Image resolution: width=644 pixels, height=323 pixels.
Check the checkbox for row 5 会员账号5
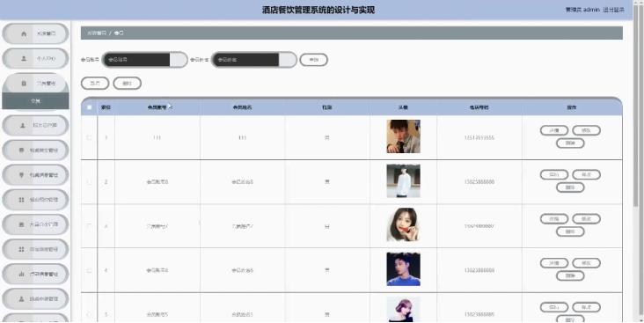click(89, 314)
